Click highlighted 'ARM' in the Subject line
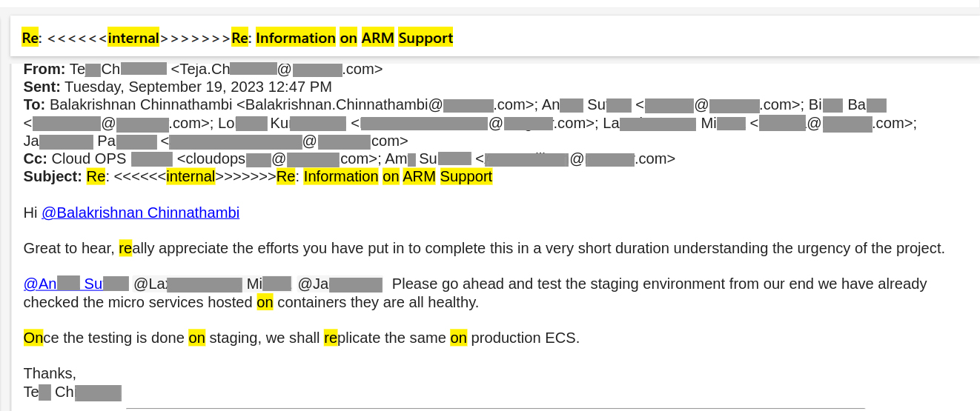Viewport: 980px width, 411px height. click(419, 176)
